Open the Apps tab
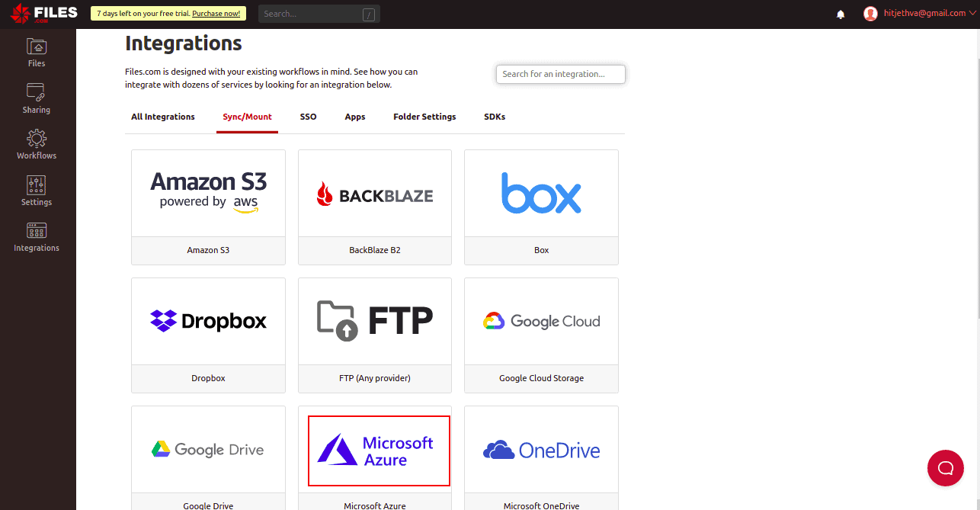Viewport: 980px width, 510px height. click(355, 117)
